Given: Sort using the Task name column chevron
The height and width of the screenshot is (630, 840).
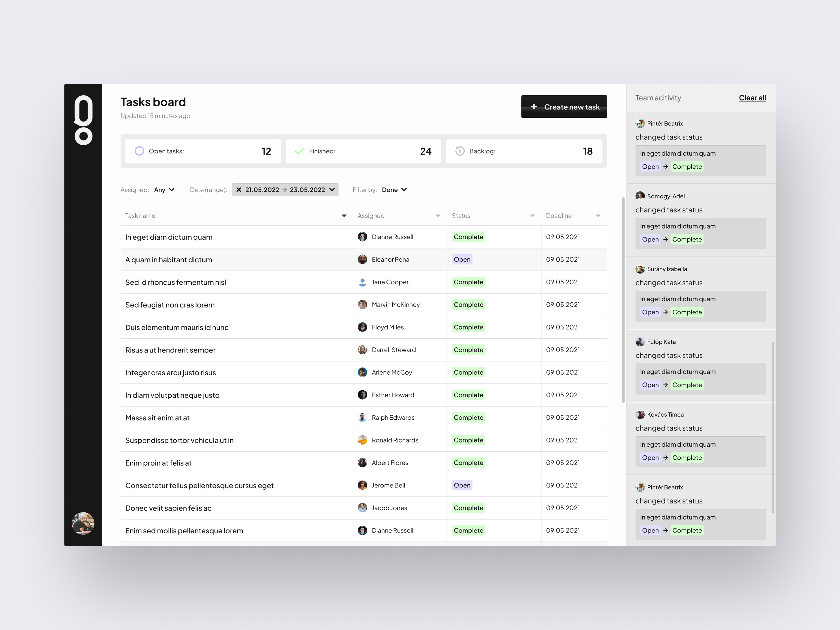Looking at the screenshot, I should [x=344, y=215].
